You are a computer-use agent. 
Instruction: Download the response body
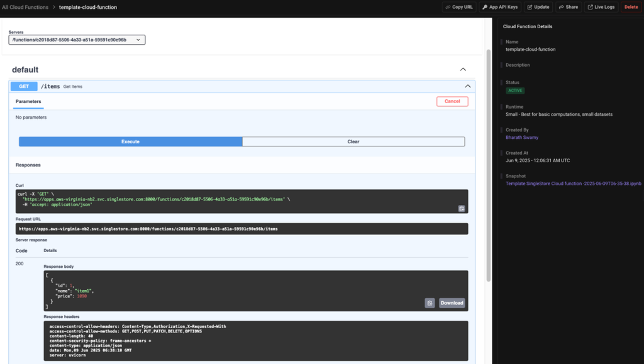452,303
